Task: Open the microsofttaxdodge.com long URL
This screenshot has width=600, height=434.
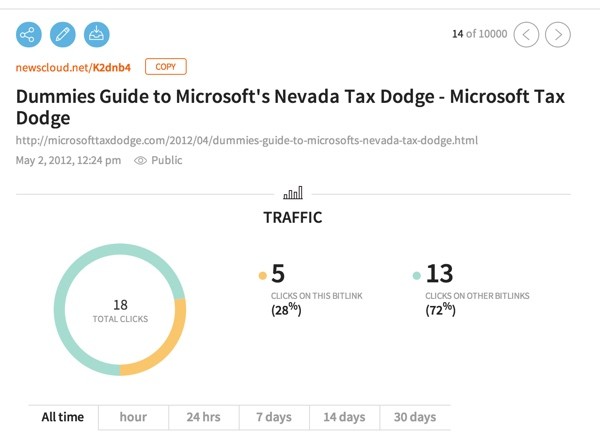Action: point(247,140)
